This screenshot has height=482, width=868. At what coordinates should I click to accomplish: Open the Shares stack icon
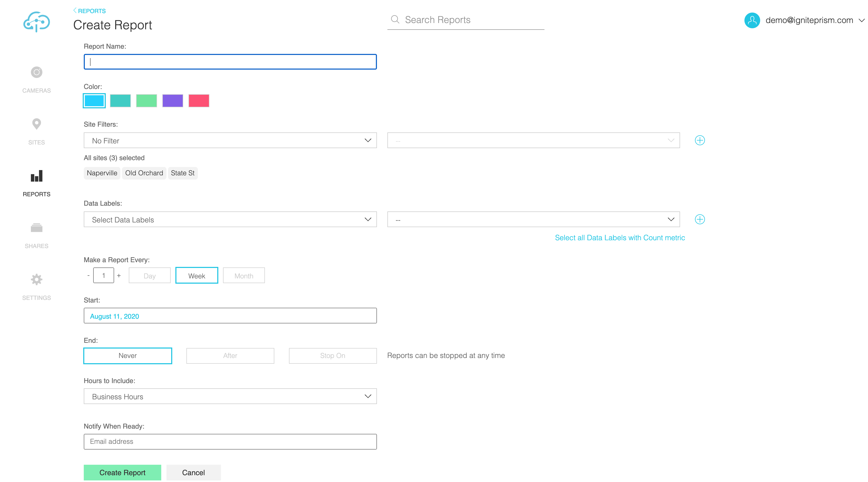(36, 228)
